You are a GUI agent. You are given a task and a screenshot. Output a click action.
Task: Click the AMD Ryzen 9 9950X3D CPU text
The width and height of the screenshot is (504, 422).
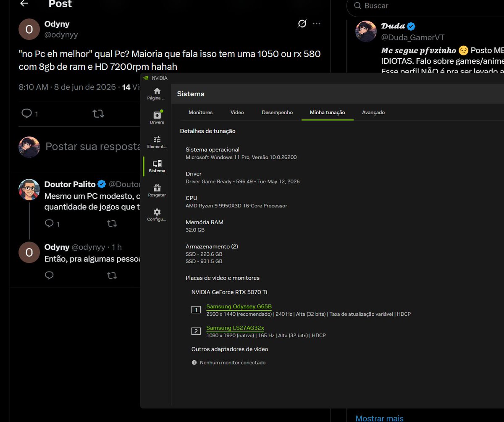pos(236,206)
